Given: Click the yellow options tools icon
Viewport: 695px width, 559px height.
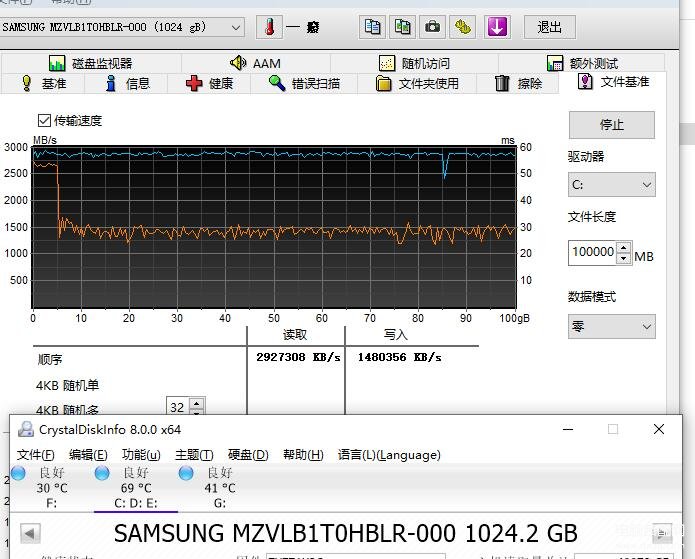Looking at the screenshot, I should point(463,27).
